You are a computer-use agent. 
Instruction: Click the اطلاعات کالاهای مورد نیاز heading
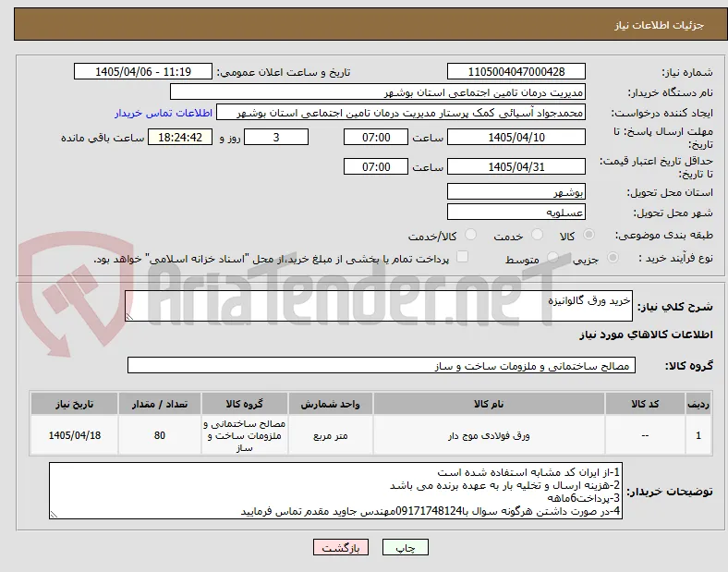(646, 335)
